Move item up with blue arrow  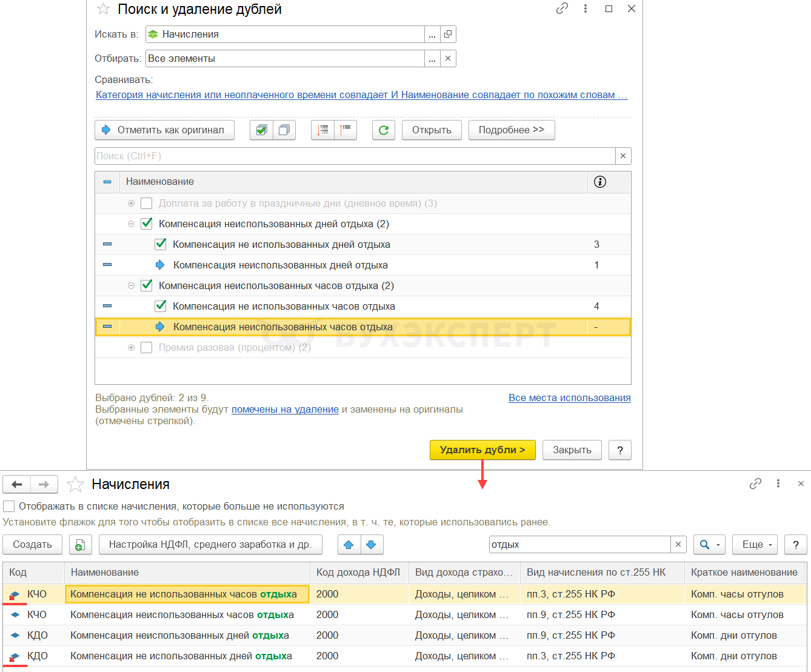click(349, 545)
